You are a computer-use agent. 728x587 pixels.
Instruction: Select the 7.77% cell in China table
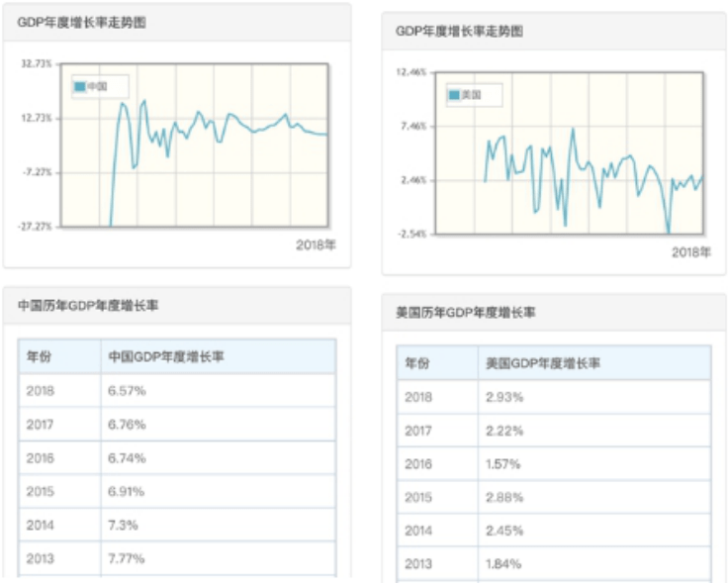coord(128,559)
